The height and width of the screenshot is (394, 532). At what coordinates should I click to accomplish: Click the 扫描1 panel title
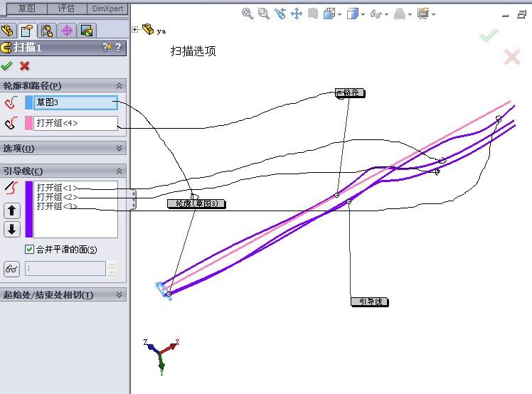click(x=27, y=47)
